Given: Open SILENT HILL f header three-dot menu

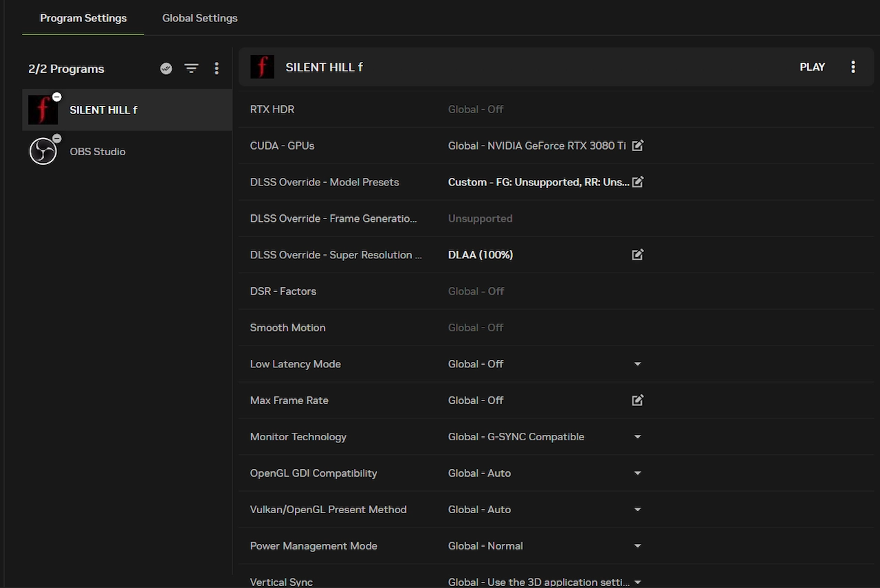Looking at the screenshot, I should tap(853, 67).
